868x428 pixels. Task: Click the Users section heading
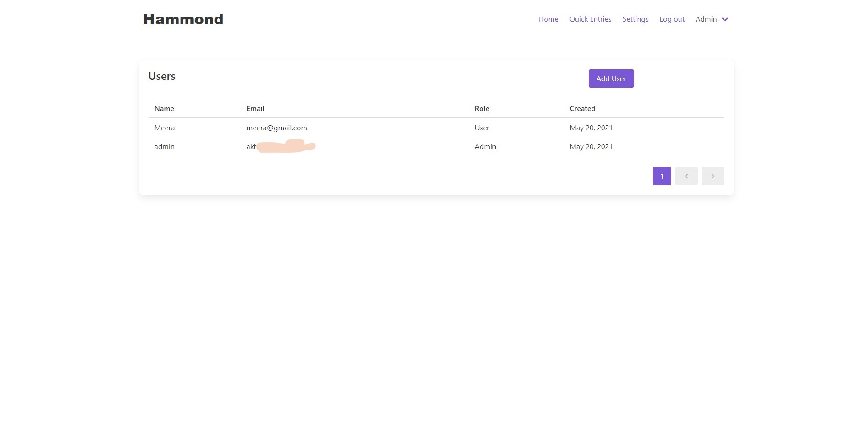162,76
